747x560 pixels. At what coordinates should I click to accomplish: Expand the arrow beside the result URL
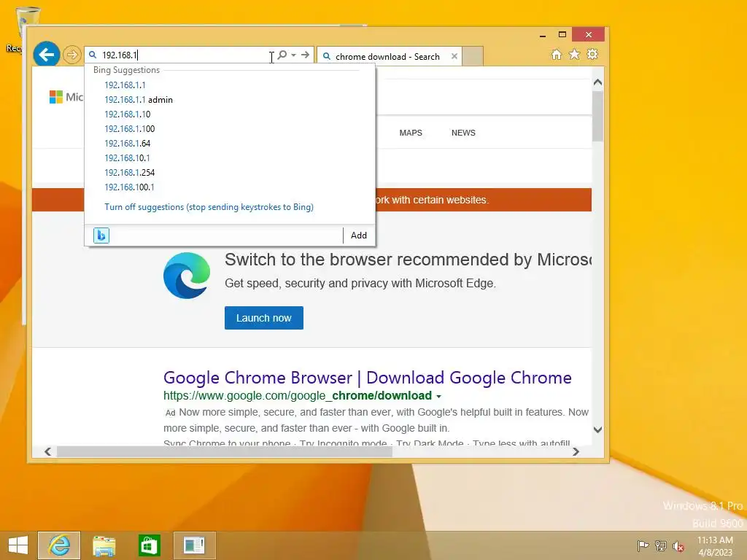tap(438, 396)
